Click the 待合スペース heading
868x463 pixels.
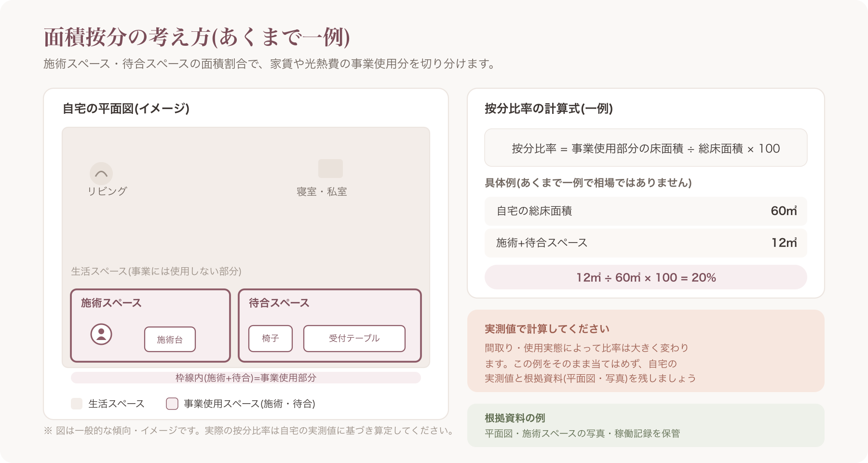[x=279, y=303]
